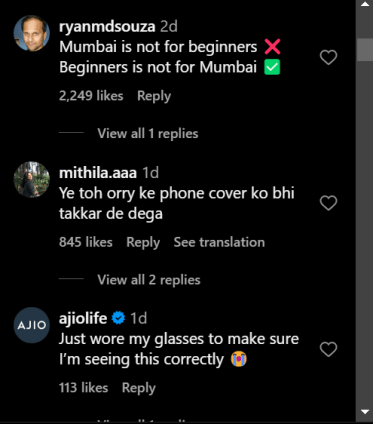Open ryanmdsouza's profile picture
373x424 pixels.
(32, 33)
